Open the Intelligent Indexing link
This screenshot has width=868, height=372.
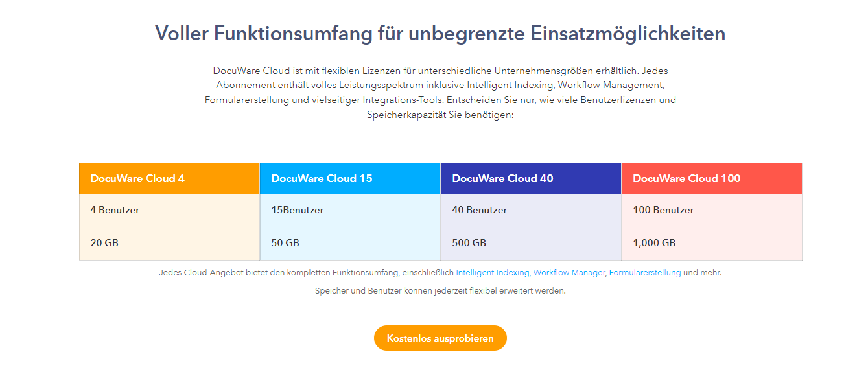coord(492,273)
